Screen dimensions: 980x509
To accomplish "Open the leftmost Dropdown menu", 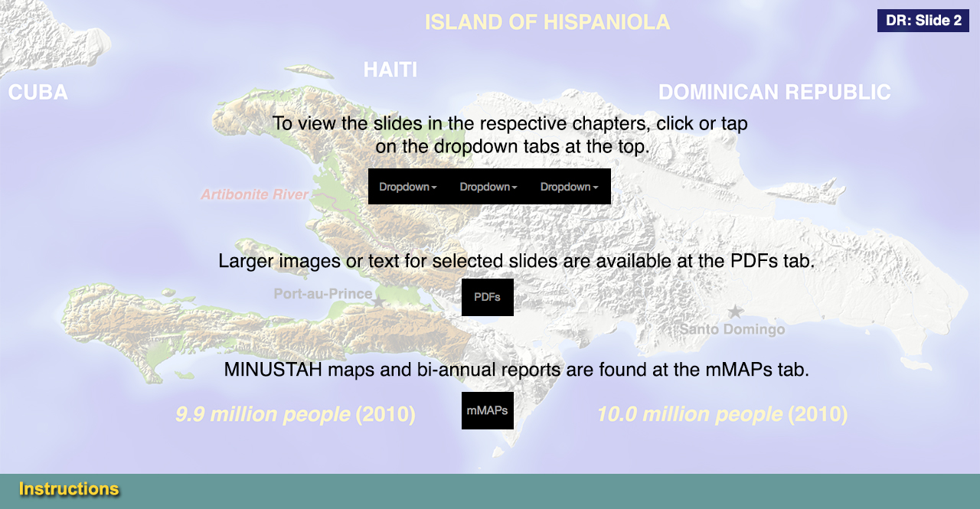I will click(x=408, y=187).
